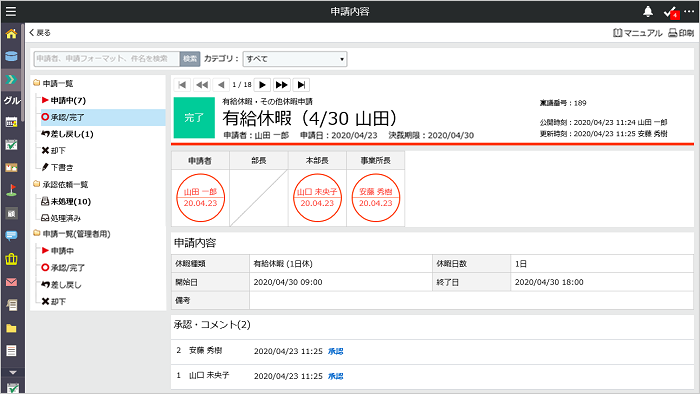This screenshot has width=700, height=394.
Task: Open the calendar sidebar icon
Action: tap(11, 121)
